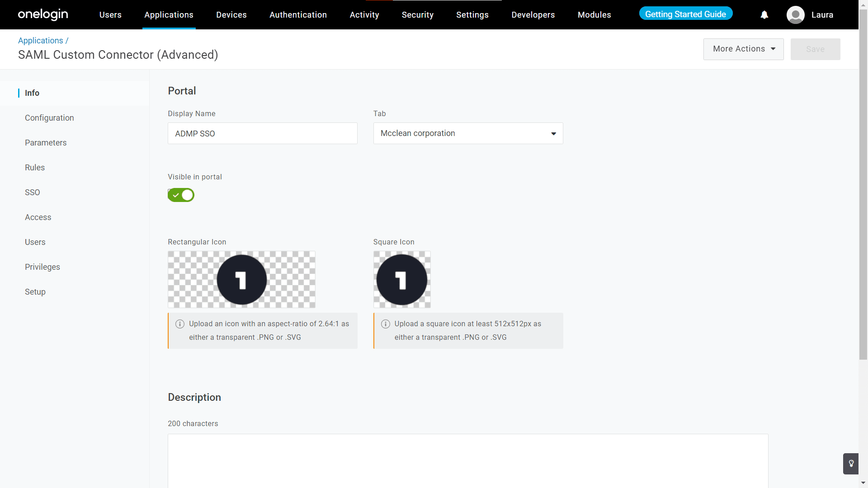Image resolution: width=868 pixels, height=488 pixels.
Task: Open the notifications bell
Action: coord(764,14)
